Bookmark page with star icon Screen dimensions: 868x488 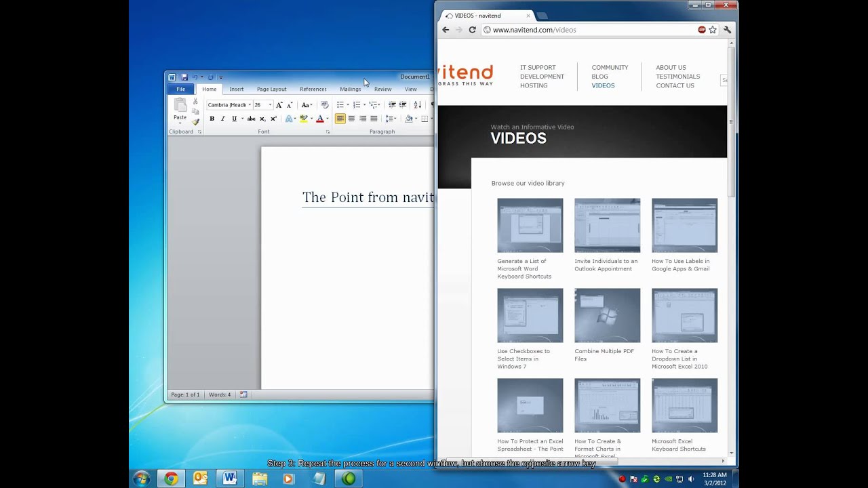point(713,30)
